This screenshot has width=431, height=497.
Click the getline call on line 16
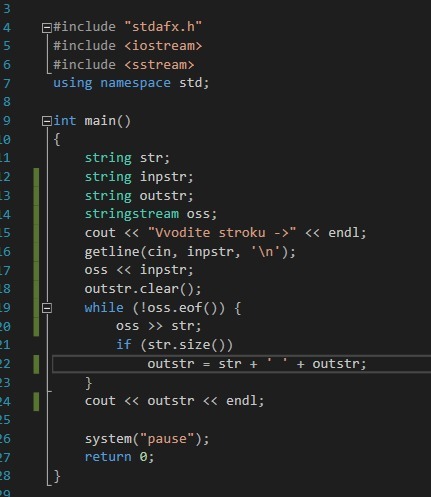point(190,251)
